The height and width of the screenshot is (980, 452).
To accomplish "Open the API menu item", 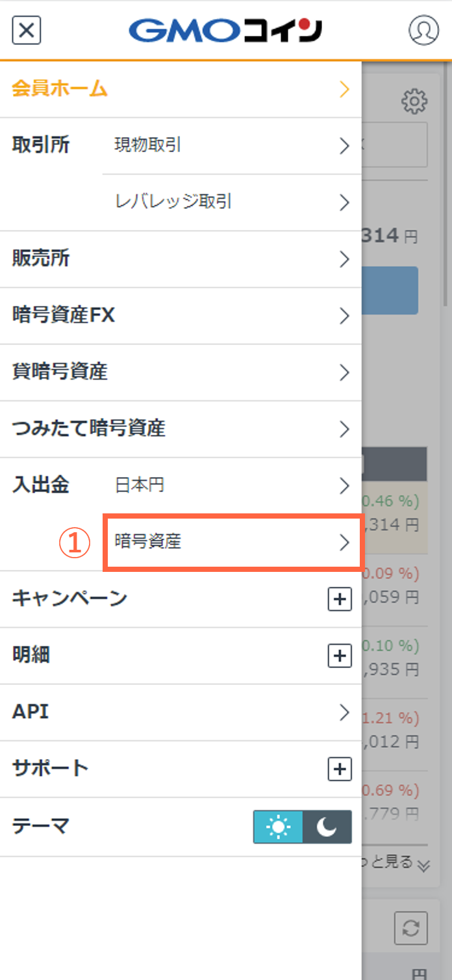I will (181, 712).
